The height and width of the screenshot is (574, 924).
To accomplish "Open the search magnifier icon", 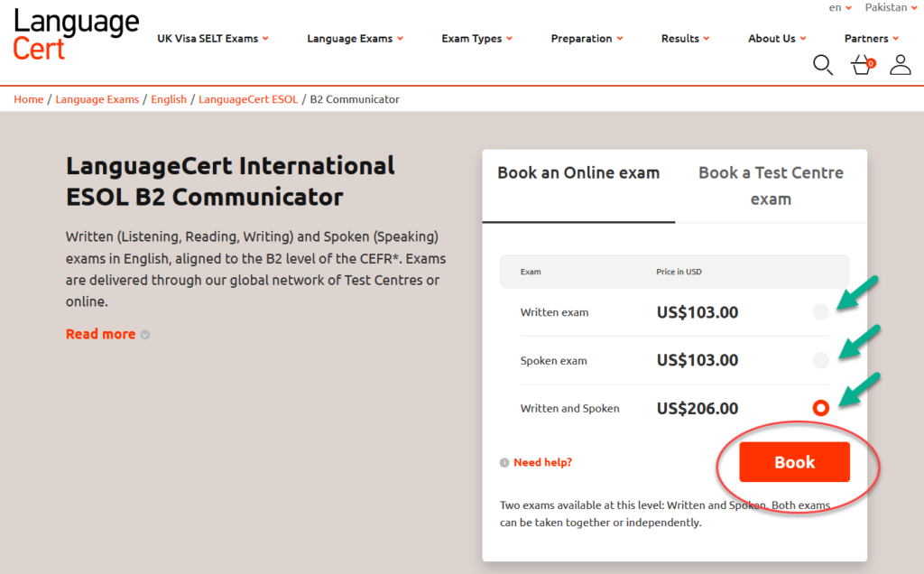I will (823, 65).
